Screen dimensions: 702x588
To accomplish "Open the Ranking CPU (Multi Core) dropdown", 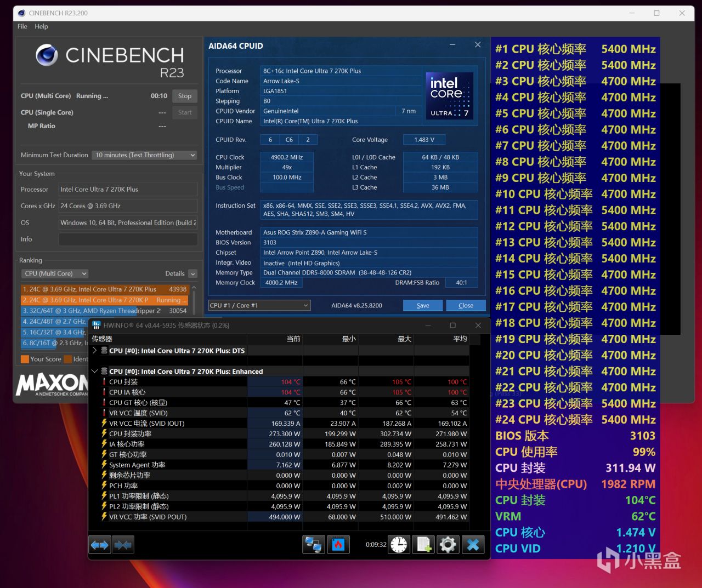I will 55,273.
